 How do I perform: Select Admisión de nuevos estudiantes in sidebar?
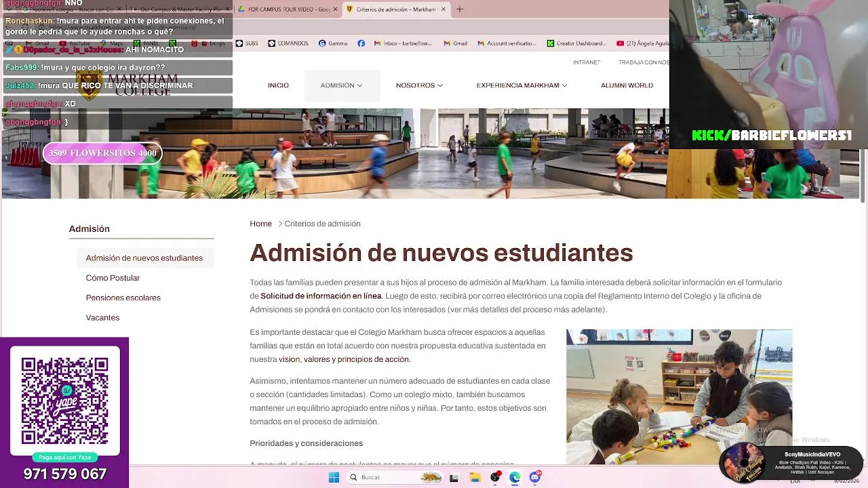coord(144,258)
